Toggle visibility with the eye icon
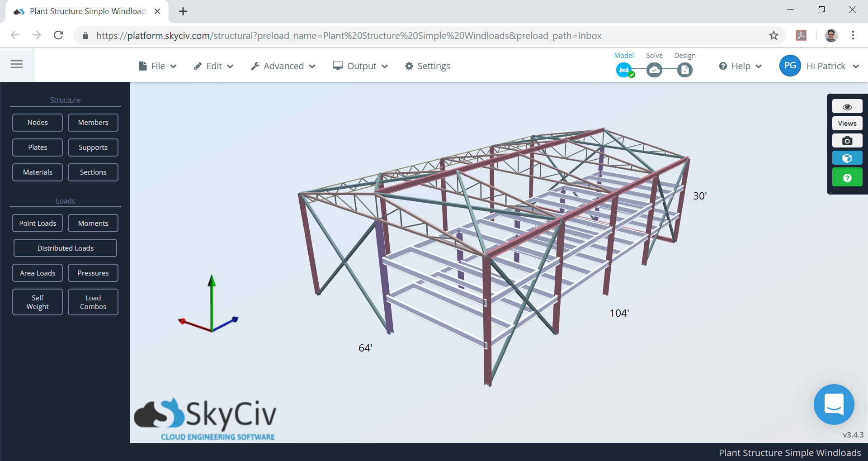The width and height of the screenshot is (868, 461). 847,106
